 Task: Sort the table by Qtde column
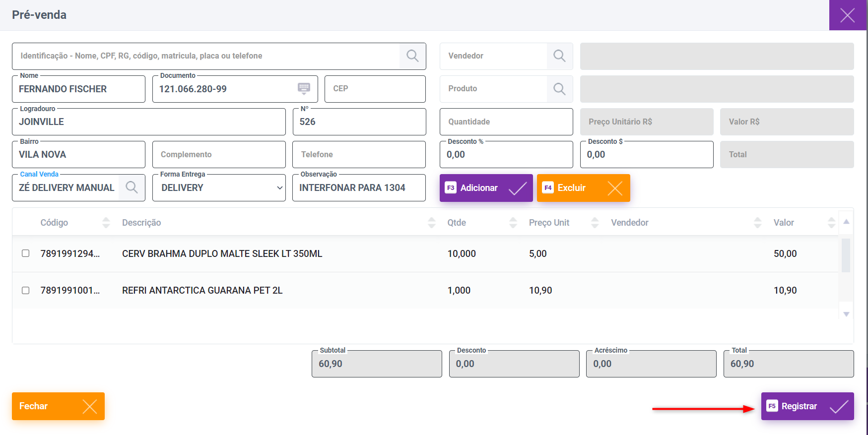point(513,223)
